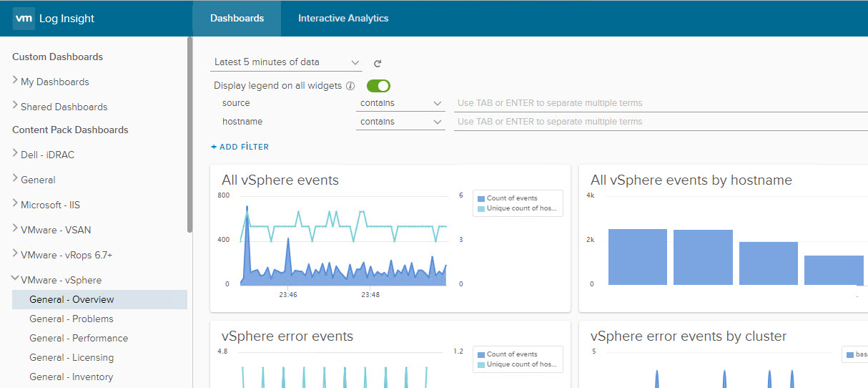Image resolution: width=868 pixels, height=388 pixels.
Task: Click the tallest bar in hostname chart
Action: 638,256
